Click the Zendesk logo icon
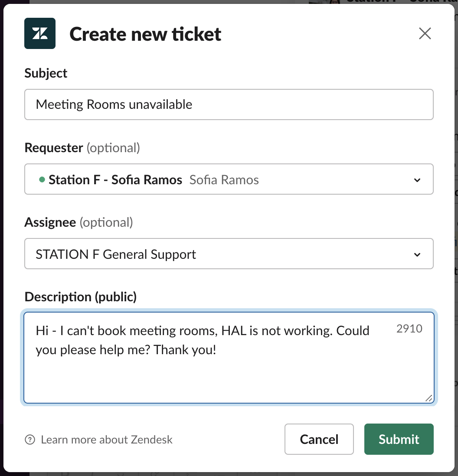This screenshot has height=476, width=458. coord(40,33)
